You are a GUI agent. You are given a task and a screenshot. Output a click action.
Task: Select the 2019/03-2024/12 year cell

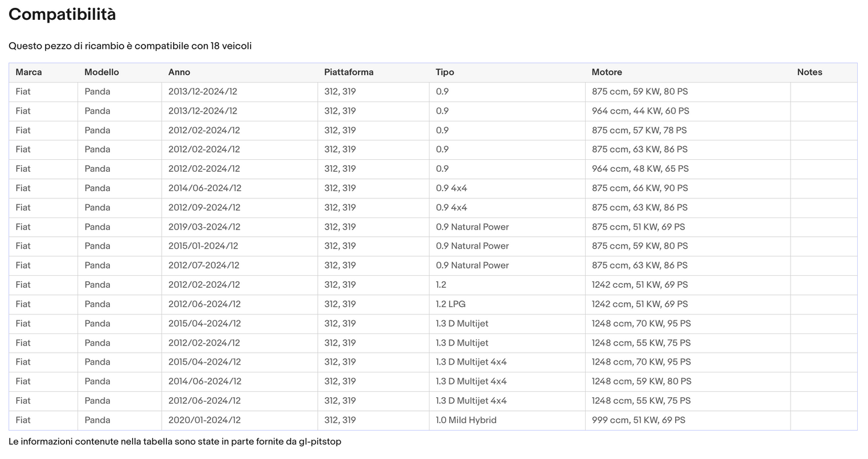[204, 226]
